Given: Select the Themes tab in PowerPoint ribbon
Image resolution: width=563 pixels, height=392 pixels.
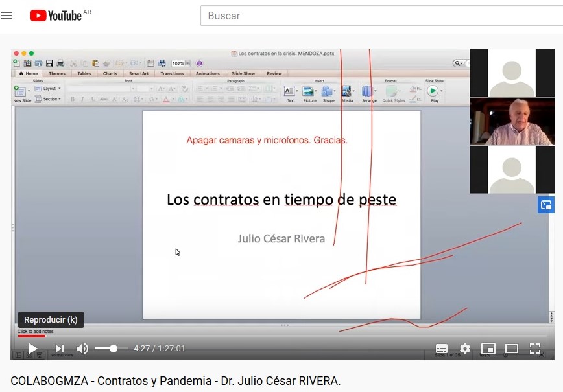Looking at the screenshot, I should (57, 73).
